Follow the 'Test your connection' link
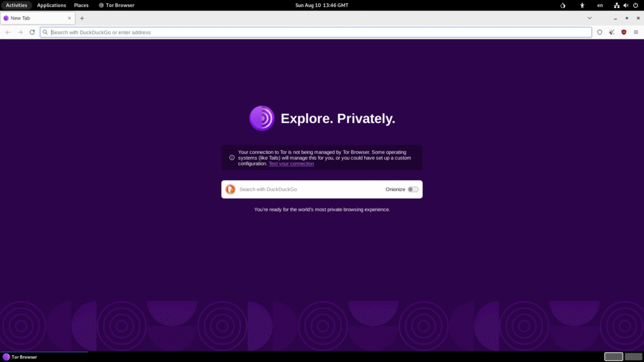The width and height of the screenshot is (644, 362). point(291,164)
